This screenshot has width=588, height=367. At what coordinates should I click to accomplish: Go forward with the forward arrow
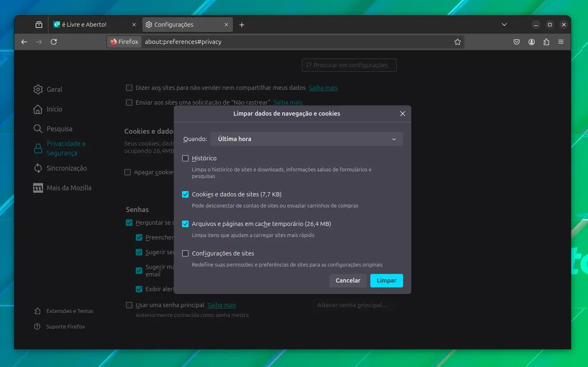tap(39, 42)
